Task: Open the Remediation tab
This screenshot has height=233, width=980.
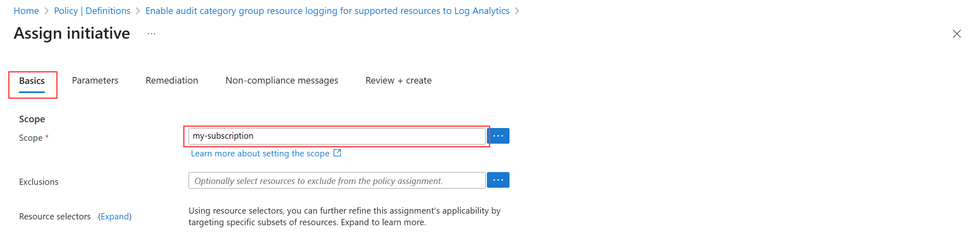Action: (172, 81)
